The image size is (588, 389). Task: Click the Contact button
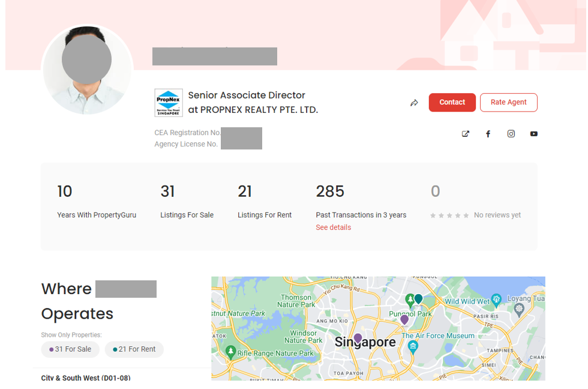[452, 103]
